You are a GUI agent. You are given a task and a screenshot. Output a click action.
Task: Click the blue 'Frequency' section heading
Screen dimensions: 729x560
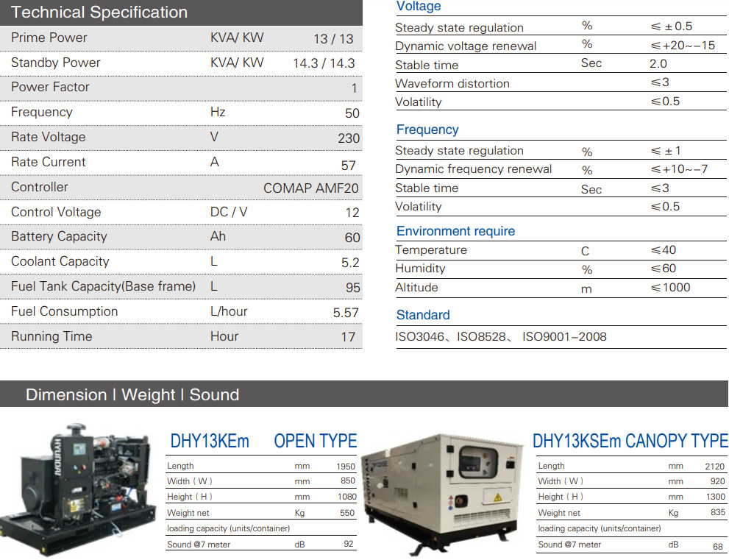[x=427, y=130]
